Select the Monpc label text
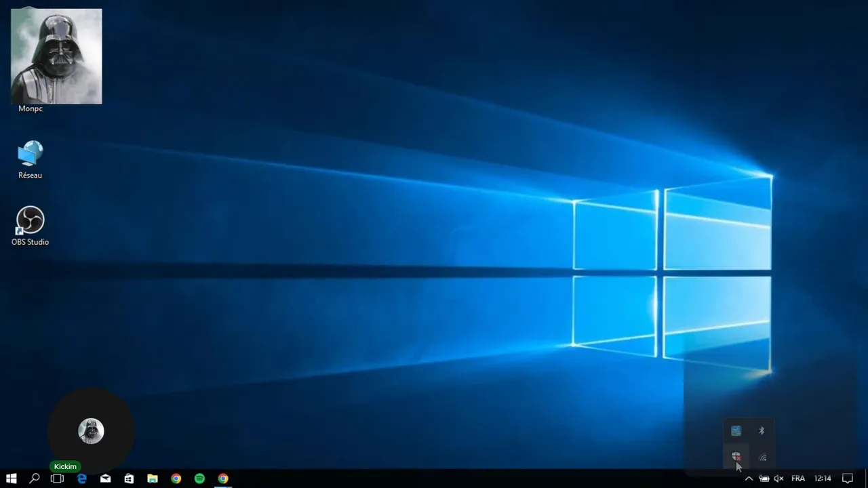 coord(31,109)
